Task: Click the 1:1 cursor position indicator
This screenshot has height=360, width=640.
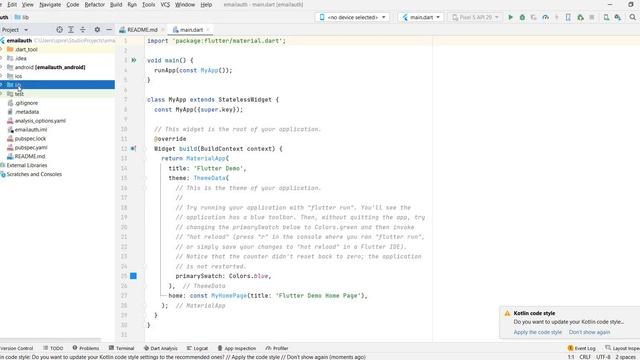Action: [571, 357]
